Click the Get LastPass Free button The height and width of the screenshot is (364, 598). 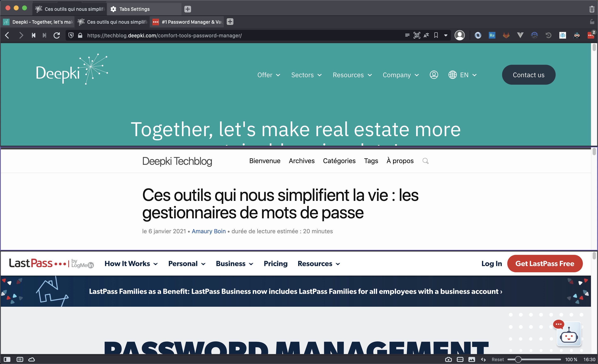545,264
